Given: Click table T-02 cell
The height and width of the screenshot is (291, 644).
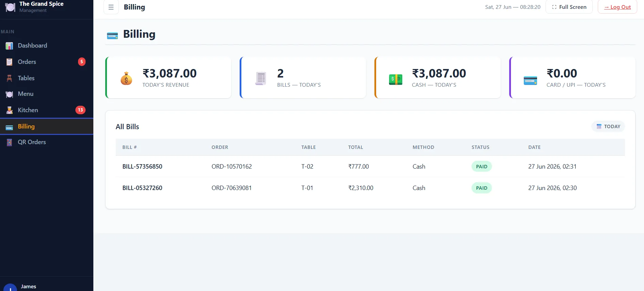Looking at the screenshot, I should pyautogui.click(x=307, y=167).
